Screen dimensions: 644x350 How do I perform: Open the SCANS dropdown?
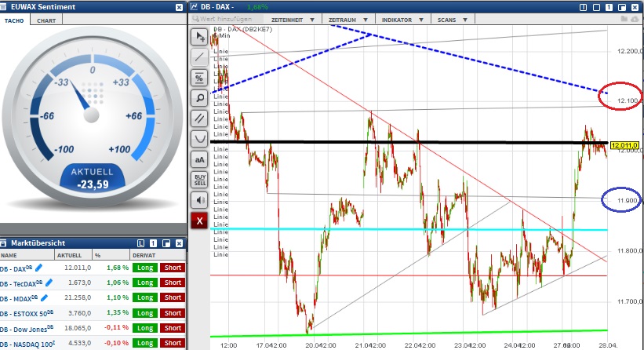452,20
